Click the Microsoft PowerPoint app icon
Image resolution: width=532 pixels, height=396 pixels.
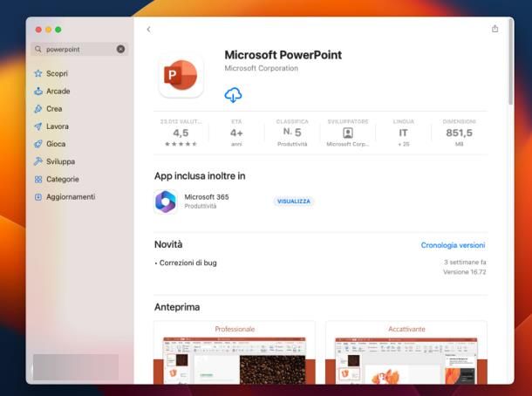coord(181,75)
